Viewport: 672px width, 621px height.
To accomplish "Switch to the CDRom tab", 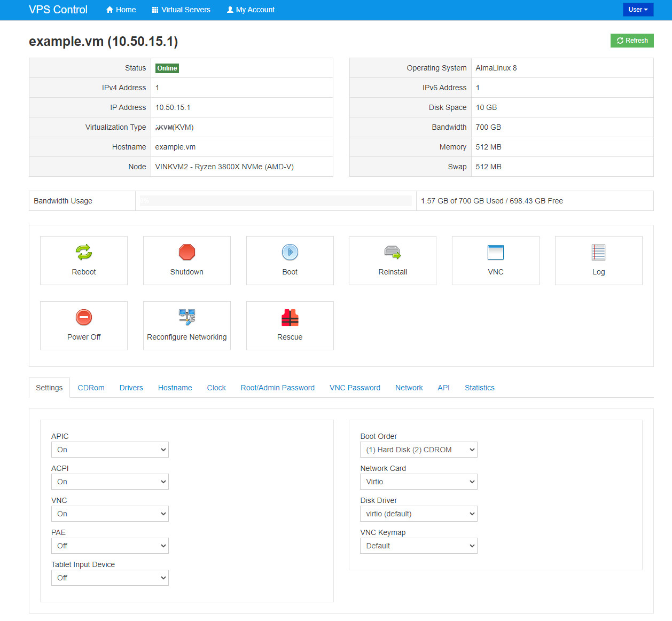I will point(91,388).
